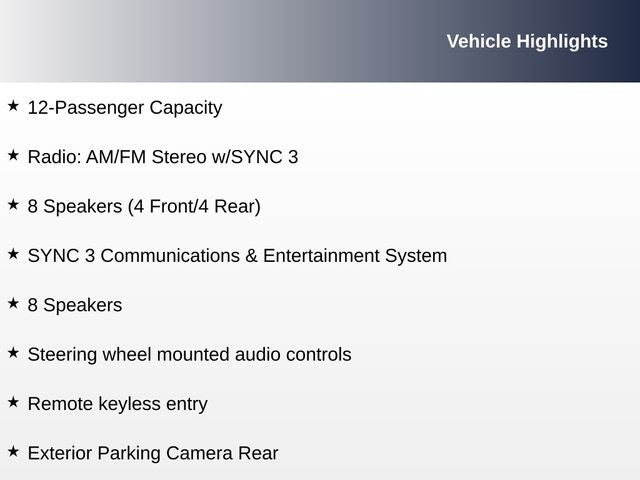This screenshot has height=480, width=640.
Task: Select Steering wheel mounted audio controls text
Action: (x=189, y=354)
